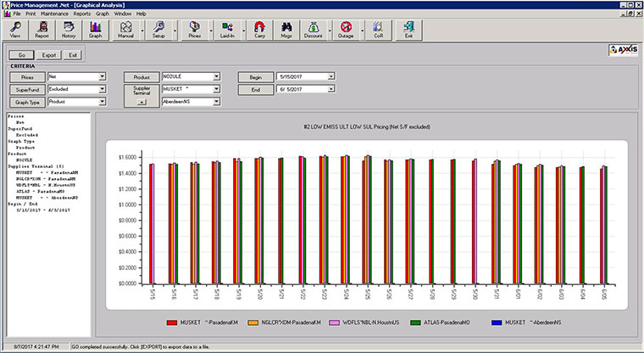Open the Prices 'Net' combo box
The width and height of the screenshot is (644, 353).
pyautogui.click(x=77, y=76)
